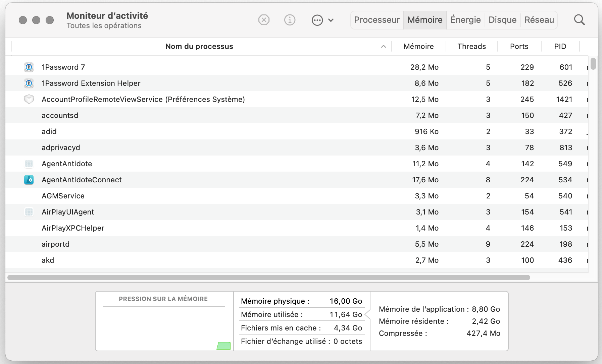This screenshot has height=364, width=602.
Task: Select the accountsd process row
Action: click(297, 116)
